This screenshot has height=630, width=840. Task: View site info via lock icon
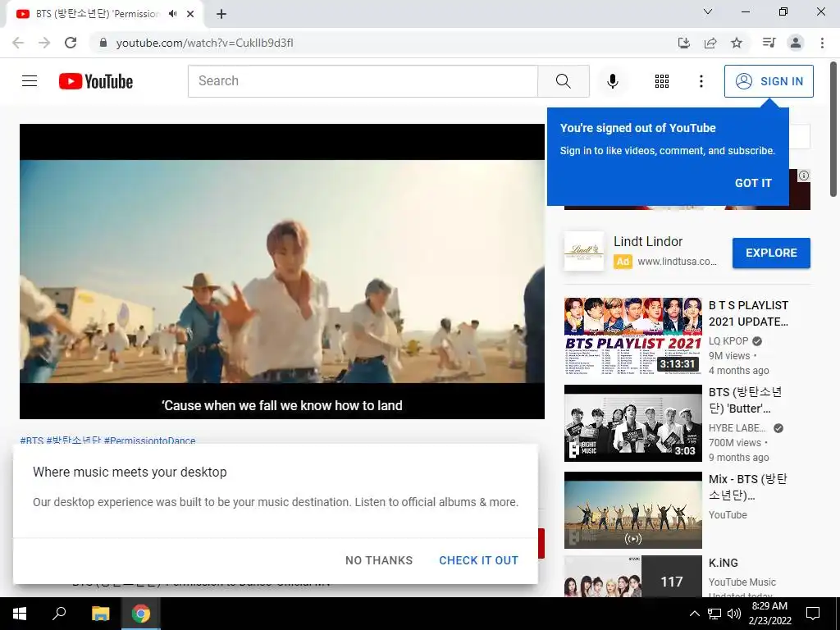pyautogui.click(x=103, y=43)
